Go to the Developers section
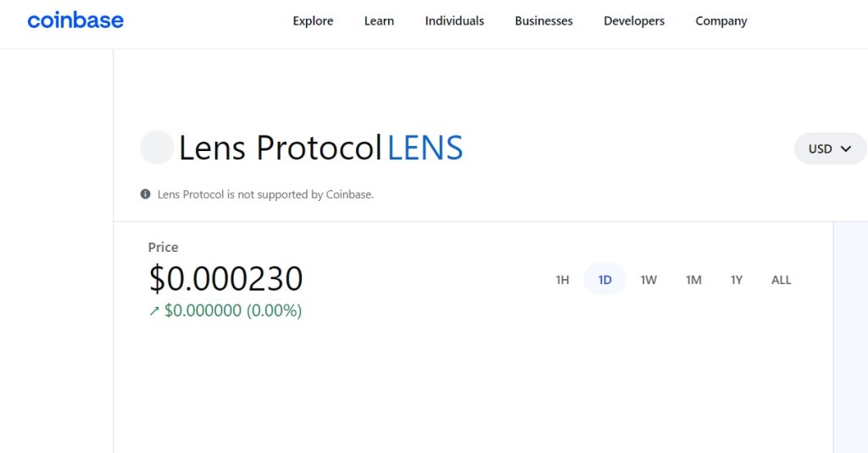868x453 pixels. [634, 21]
